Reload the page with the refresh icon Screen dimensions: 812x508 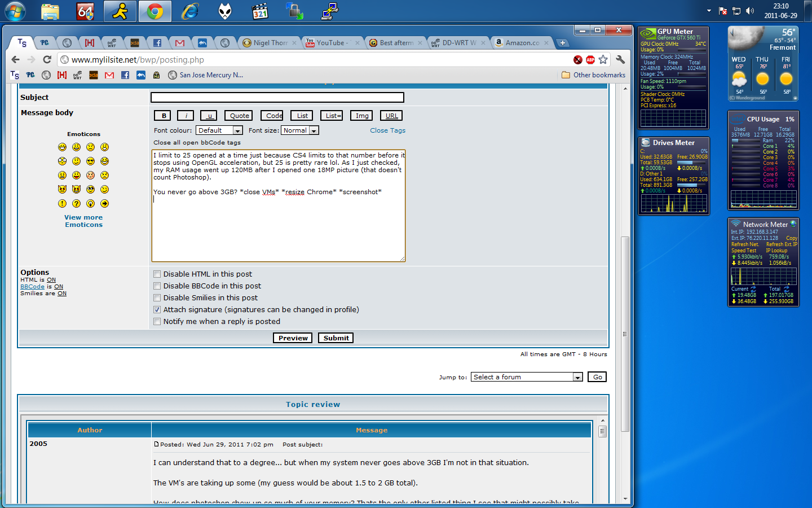coord(47,59)
